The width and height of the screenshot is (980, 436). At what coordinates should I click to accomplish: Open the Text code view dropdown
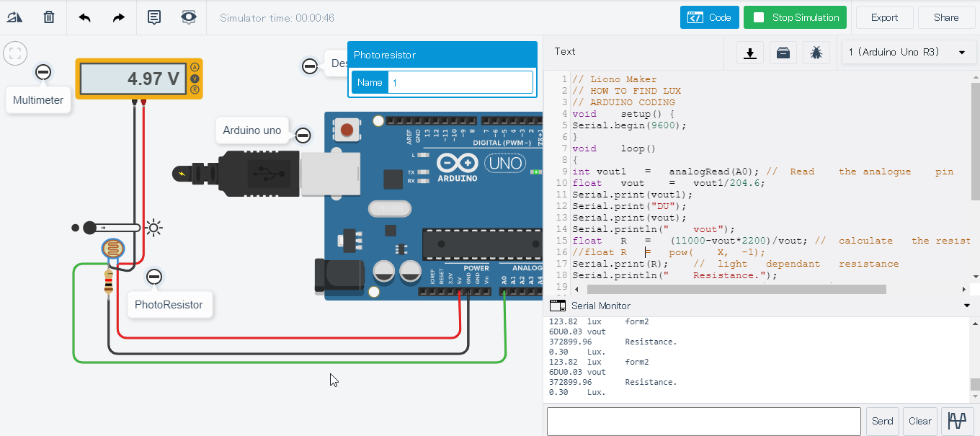click(564, 52)
